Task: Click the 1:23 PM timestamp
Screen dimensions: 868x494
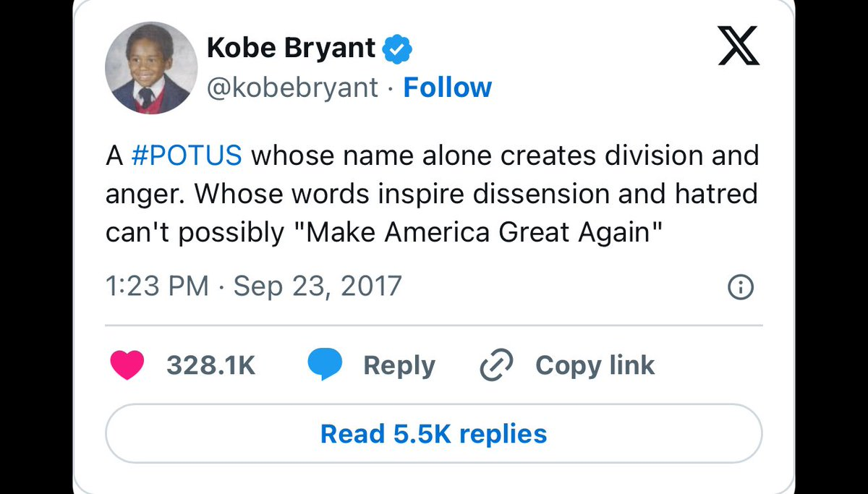Action: (x=156, y=286)
